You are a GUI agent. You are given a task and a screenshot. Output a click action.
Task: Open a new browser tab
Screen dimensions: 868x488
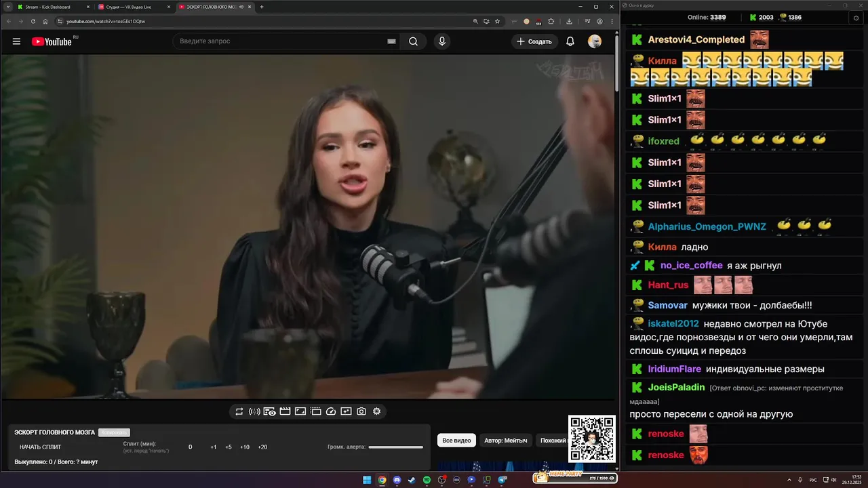tap(262, 7)
